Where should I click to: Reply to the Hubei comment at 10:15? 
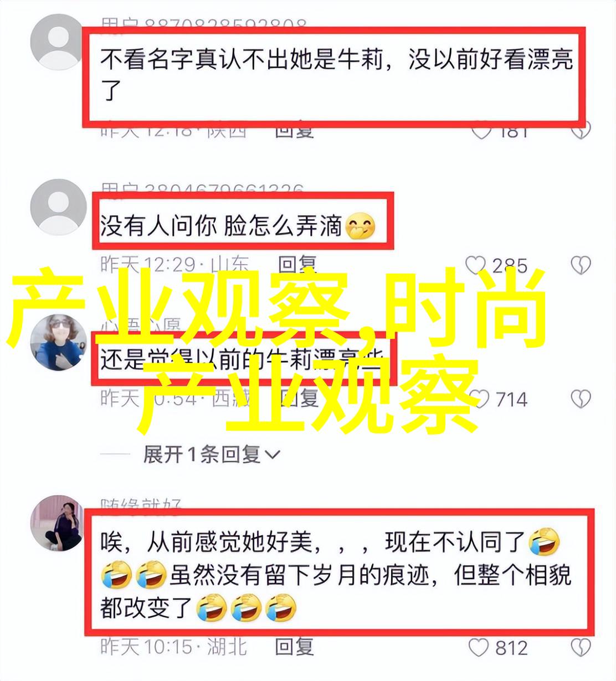(294, 647)
